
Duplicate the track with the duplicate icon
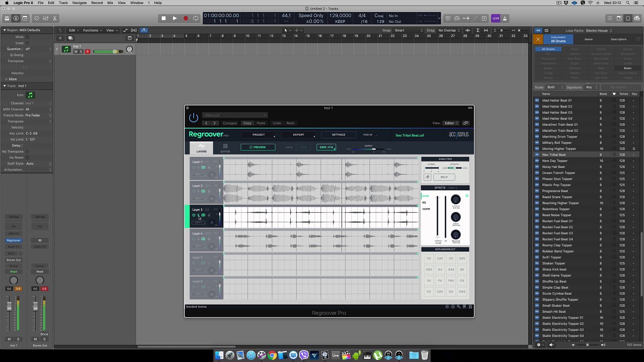tap(70, 38)
